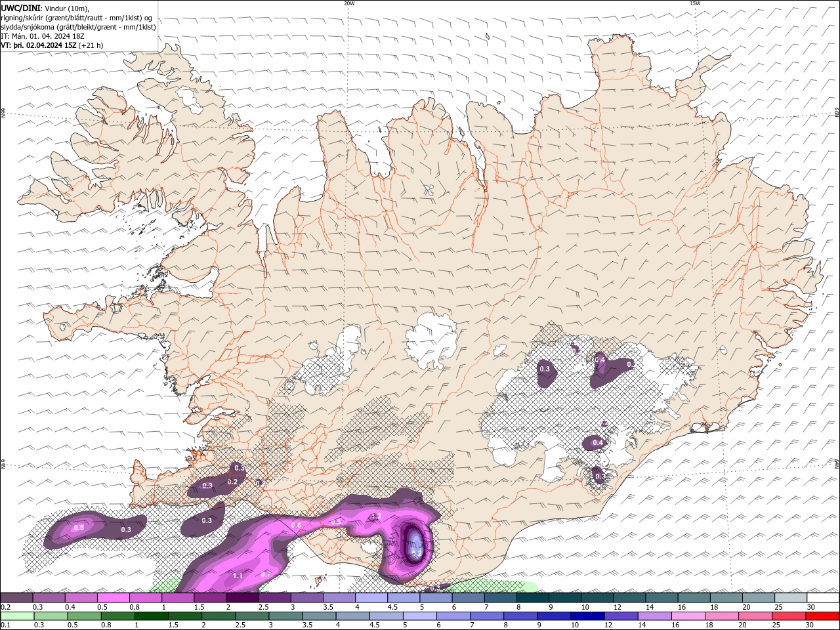Click the "15W" longitude label
Screen dimensions: 840x630
(x=695, y=3)
